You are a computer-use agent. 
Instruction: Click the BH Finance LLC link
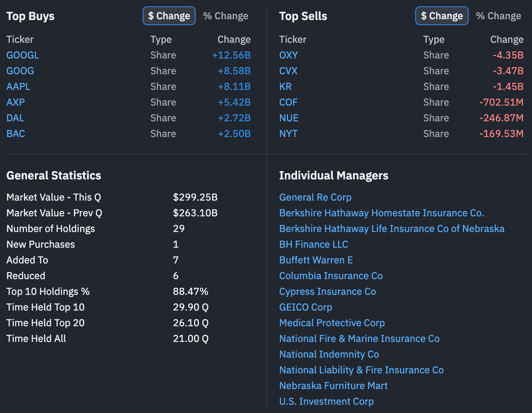click(314, 244)
